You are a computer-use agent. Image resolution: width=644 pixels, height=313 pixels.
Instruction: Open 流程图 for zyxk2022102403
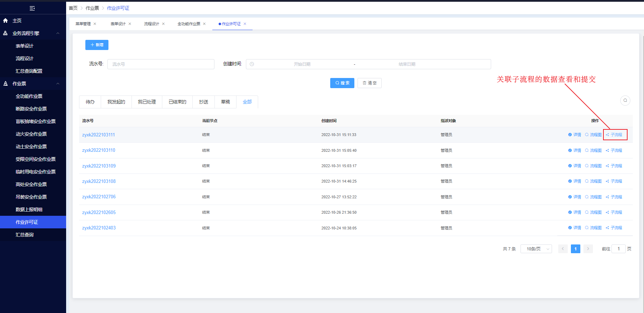pos(593,228)
